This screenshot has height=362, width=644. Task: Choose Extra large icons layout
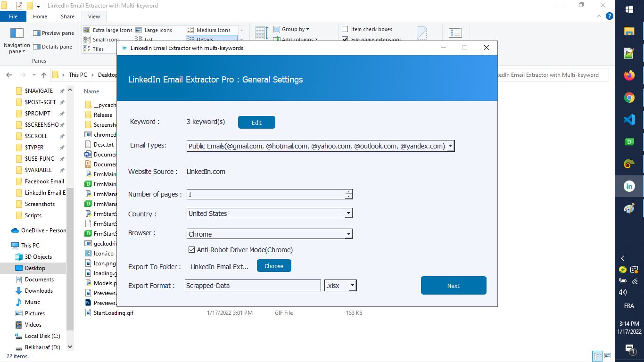point(108,30)
